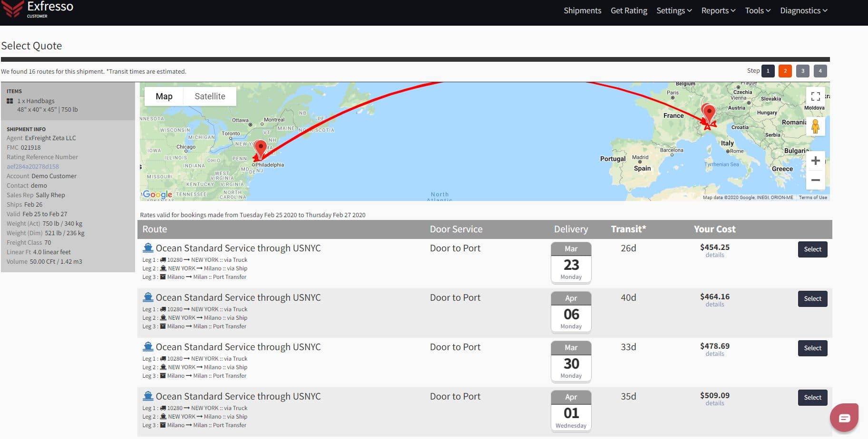Click truck icon in Leg 1 of $454.25 route
The image size is (868, 439).
tap(163, 260)
